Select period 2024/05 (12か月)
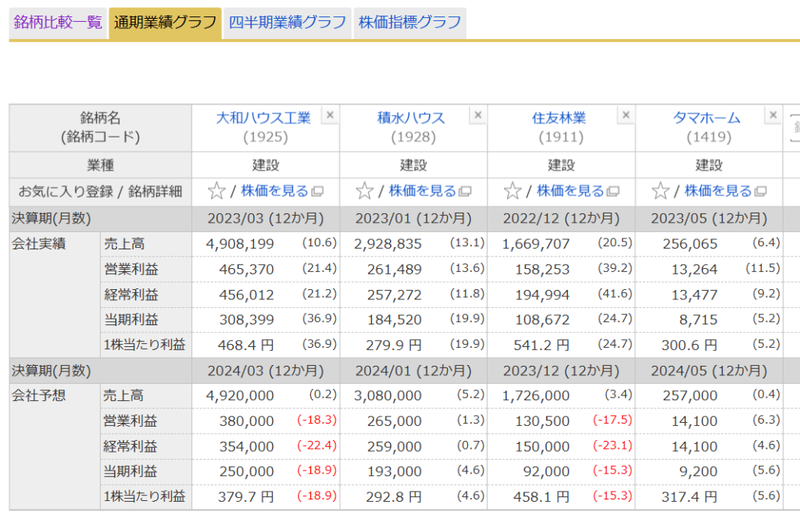Image resolution: width=800 pixels, height=519 pixels. [709, 371]
